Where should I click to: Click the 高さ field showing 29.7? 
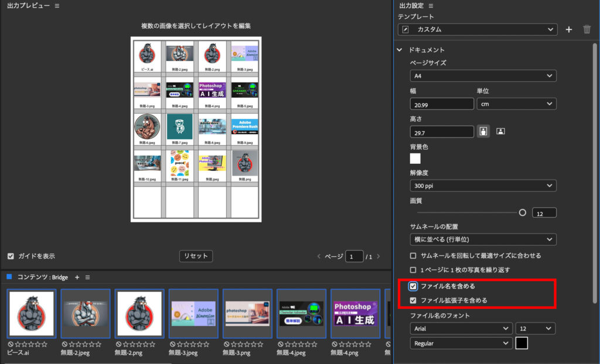point(442,132)
